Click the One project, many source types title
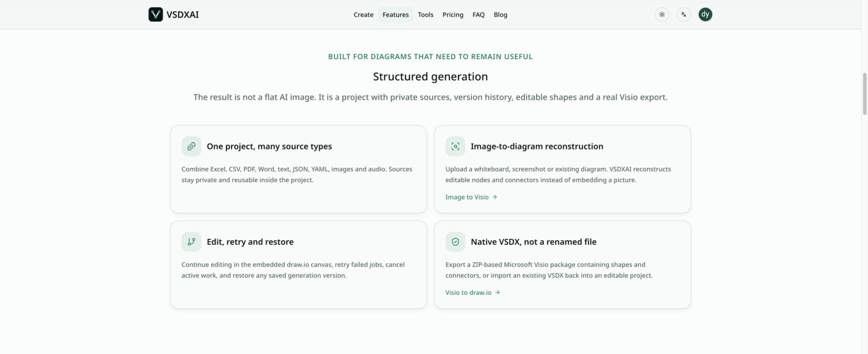Viewport: 868px width, 354px height. (x=269, y=146)
